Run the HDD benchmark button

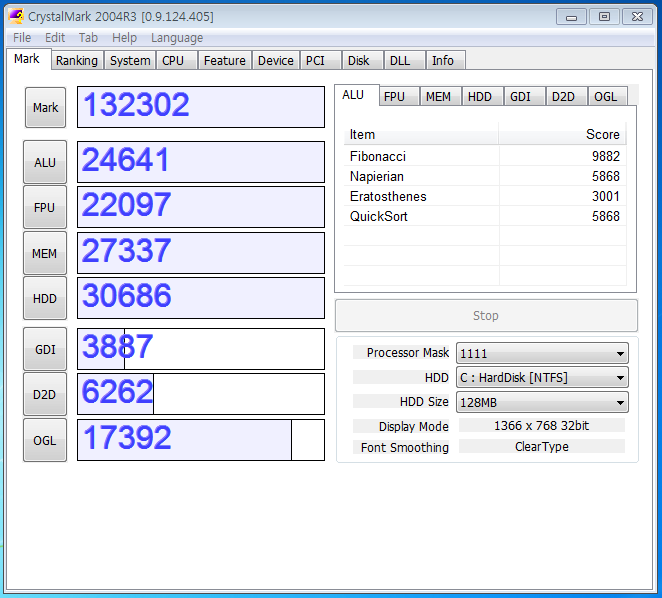coord(45,298)
